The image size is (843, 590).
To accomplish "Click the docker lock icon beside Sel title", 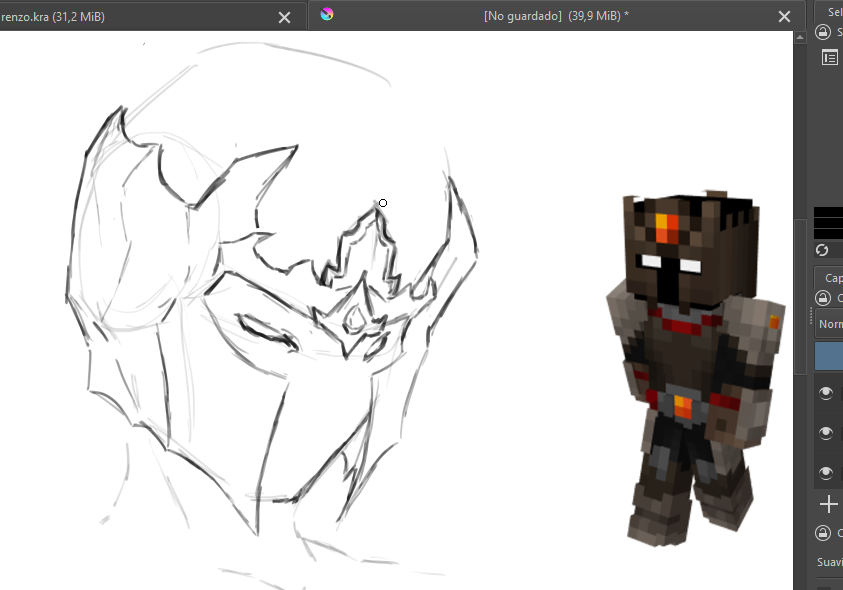I will click(x=823, y=31).
